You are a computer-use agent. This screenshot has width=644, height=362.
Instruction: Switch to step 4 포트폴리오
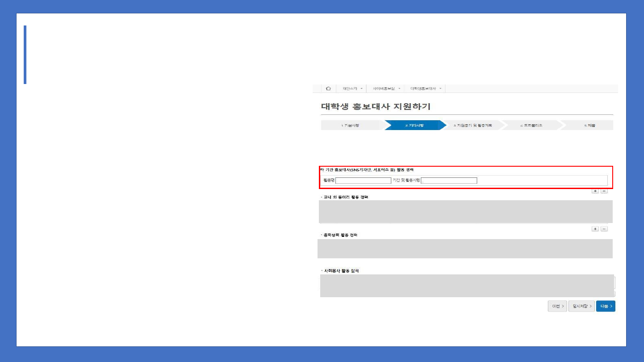(x=531, y=126)
